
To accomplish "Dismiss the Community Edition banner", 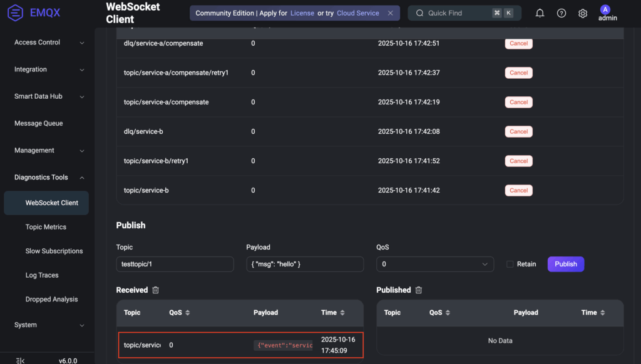I will pos(391,13).
